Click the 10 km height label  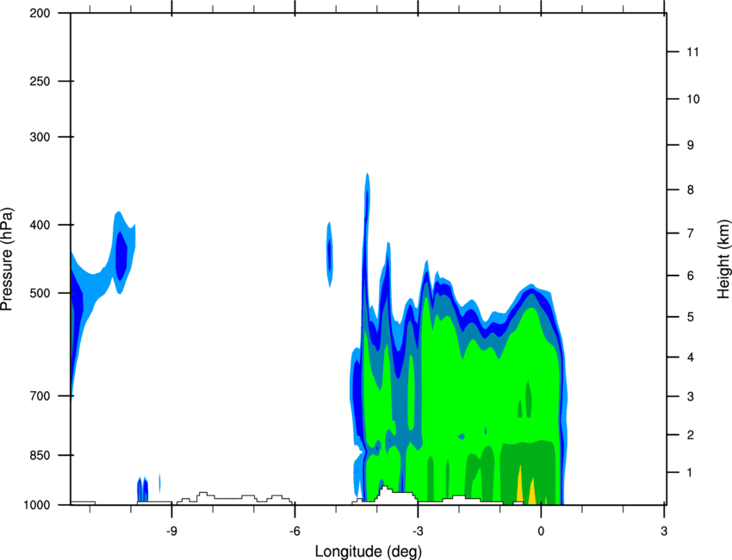692,99
